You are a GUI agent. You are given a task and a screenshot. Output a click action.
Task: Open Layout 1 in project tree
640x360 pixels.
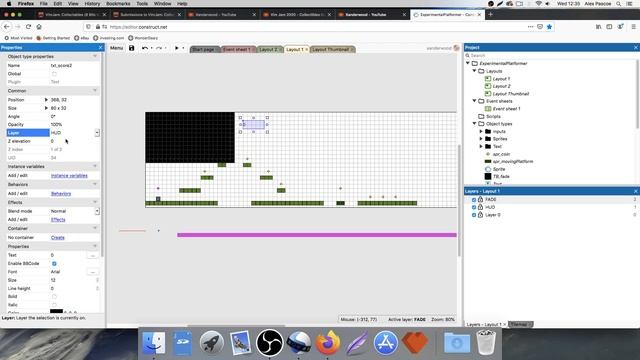[501, 79]
